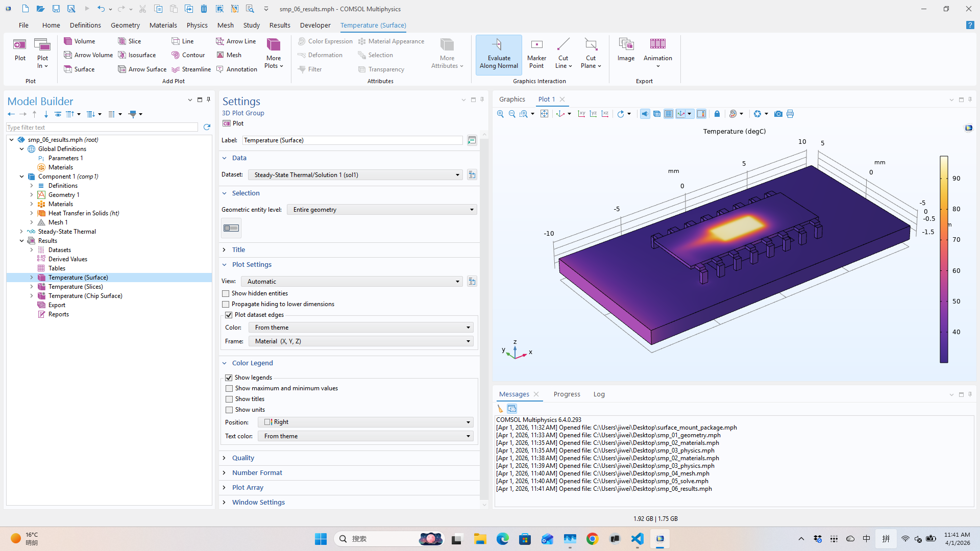Click the Plot In button
The image size is (980, 551).
pos(42,51)
